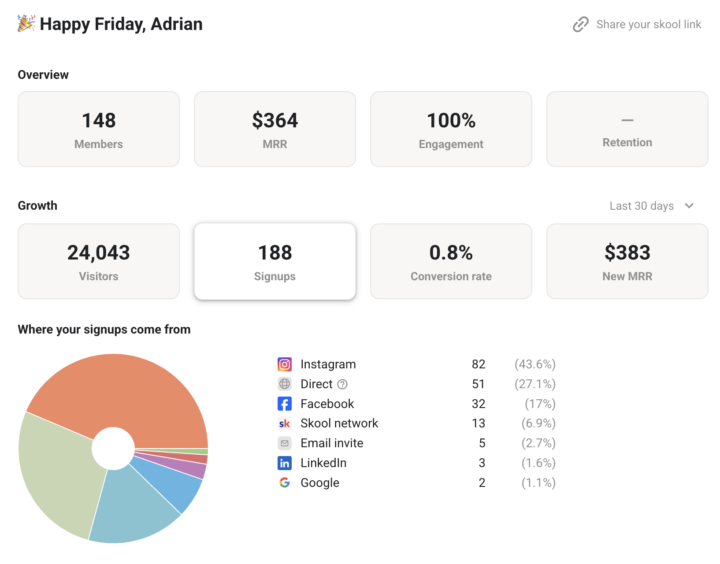Click the Instagram logo icon
Viewport: 720px width, 564px height.
[284, 364]
